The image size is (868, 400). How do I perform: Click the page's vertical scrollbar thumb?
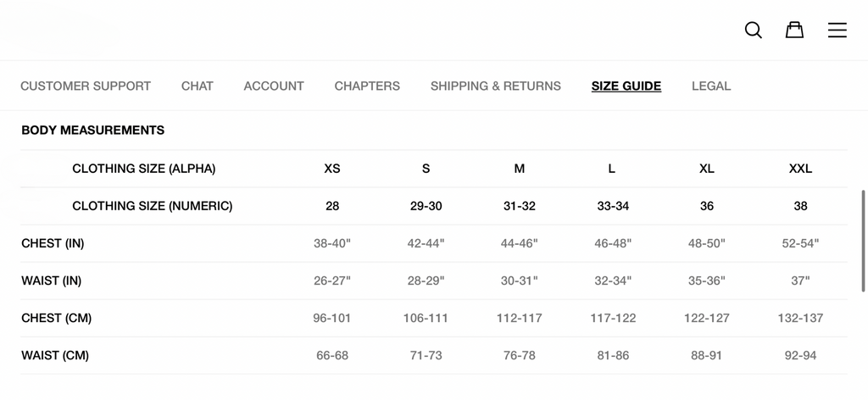coord(863,241)
